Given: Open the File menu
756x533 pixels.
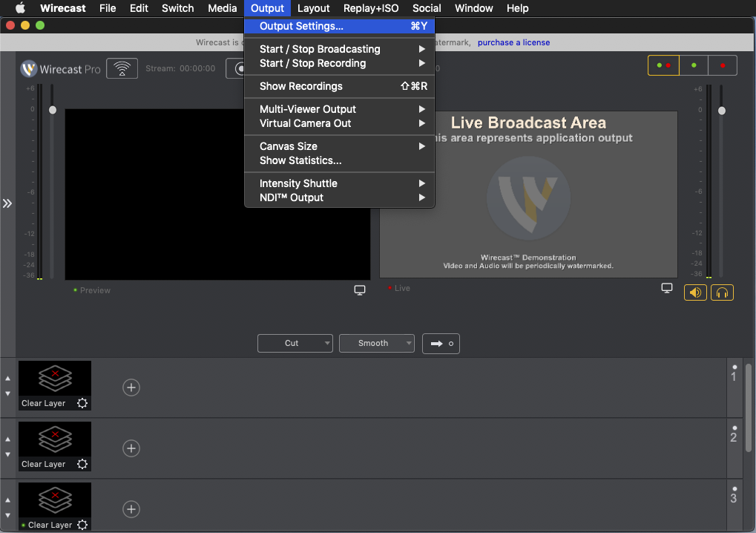Looking at the screenshot, I should [x=108, y=8].
